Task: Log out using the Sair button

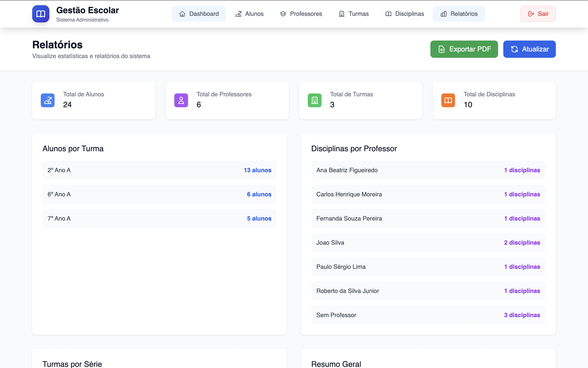Action: coord(538,14)
